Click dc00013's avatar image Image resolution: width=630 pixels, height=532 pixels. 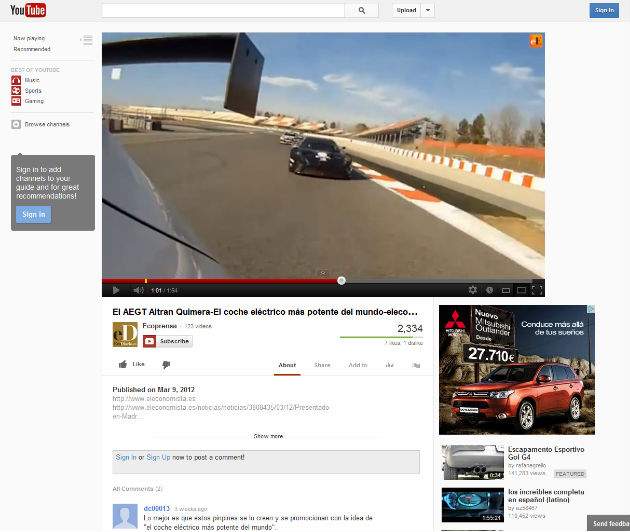pos(125,516)
